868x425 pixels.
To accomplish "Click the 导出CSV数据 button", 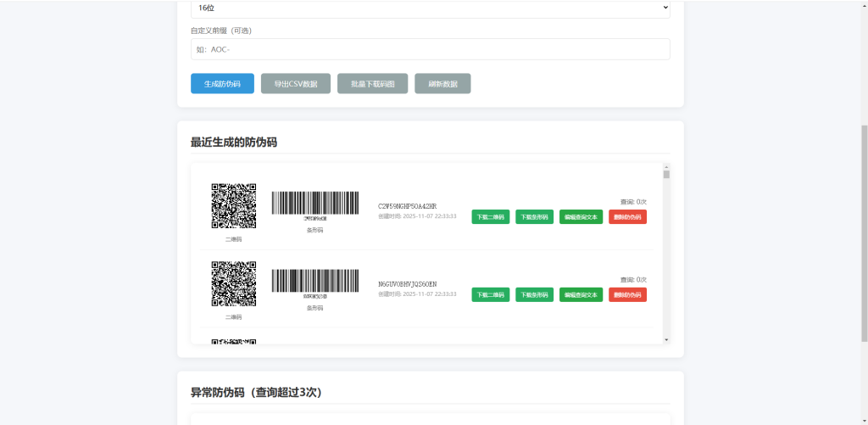I will coord(295,84).
